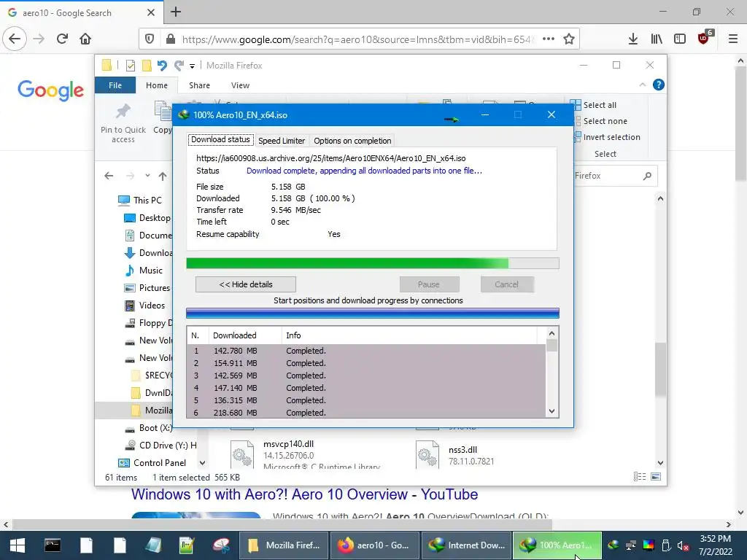Select Music in Explorer navigation pane
The height and width of the screenshot is (560, 747).
[144, 270]
